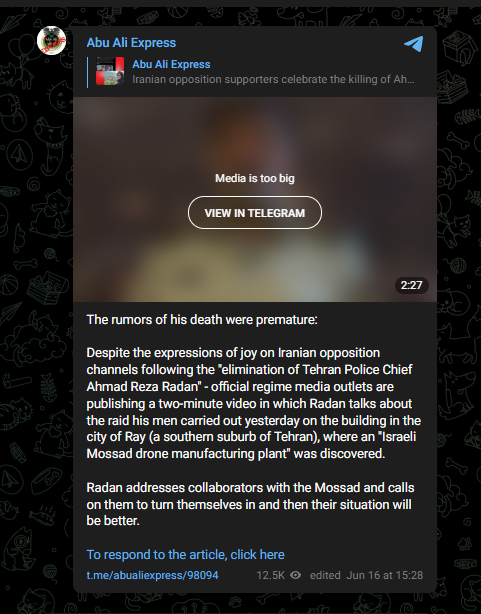Open the Abu Ali Express channel avatar
Screen dimensions: 481x614
click(51, 40)
